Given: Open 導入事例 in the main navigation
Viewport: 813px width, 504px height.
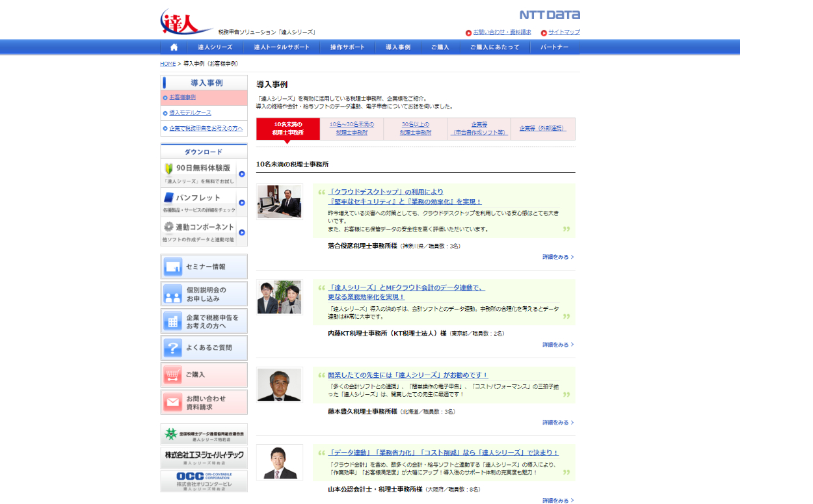Looking at the screenshot, I should click(398, 47).
